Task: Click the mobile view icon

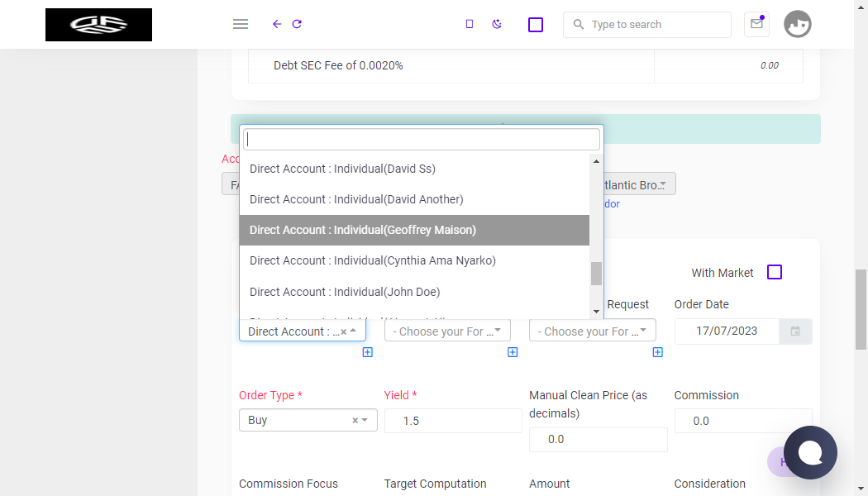Action: point(470,24)
